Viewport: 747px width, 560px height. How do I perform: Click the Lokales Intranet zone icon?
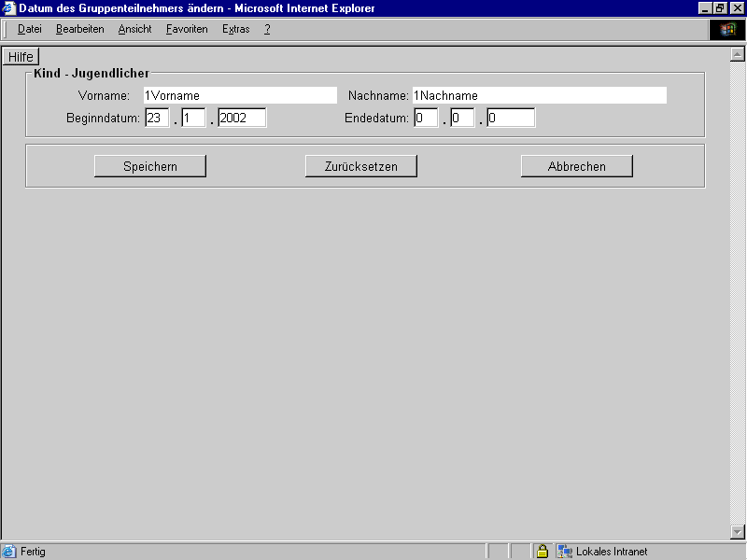pyautogui.click(x=564, y=551)
